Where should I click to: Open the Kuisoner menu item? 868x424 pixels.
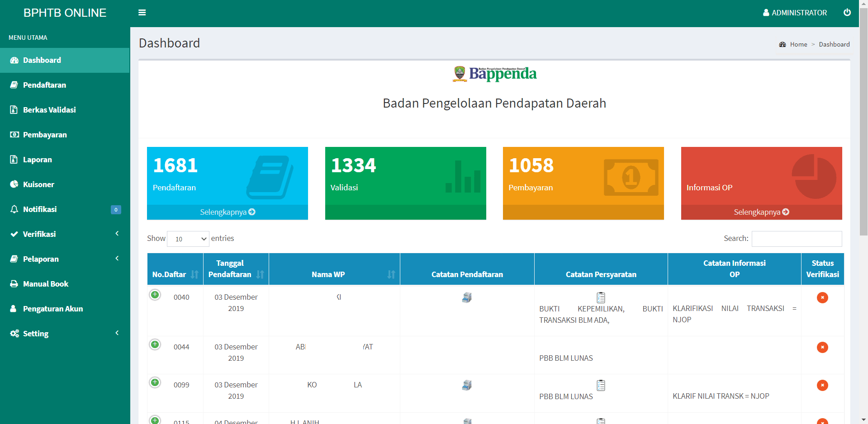click(65, 184)
